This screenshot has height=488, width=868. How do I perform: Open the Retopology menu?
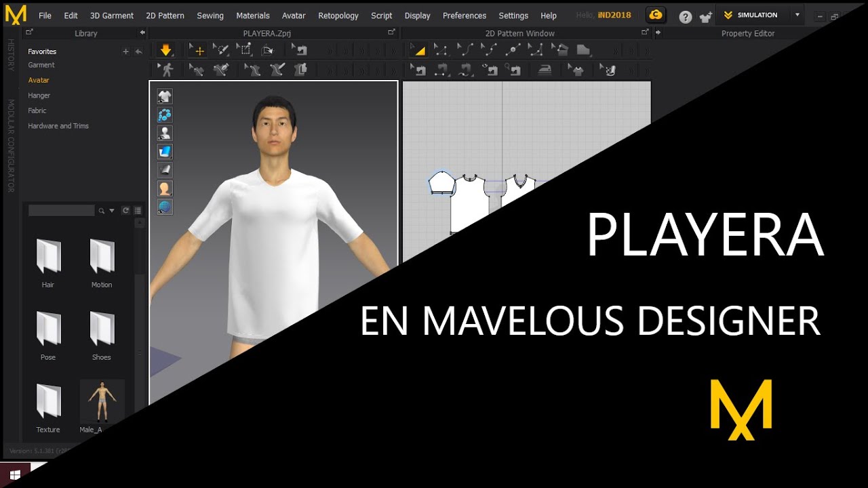pyautogui.click(x=338, y=16)
